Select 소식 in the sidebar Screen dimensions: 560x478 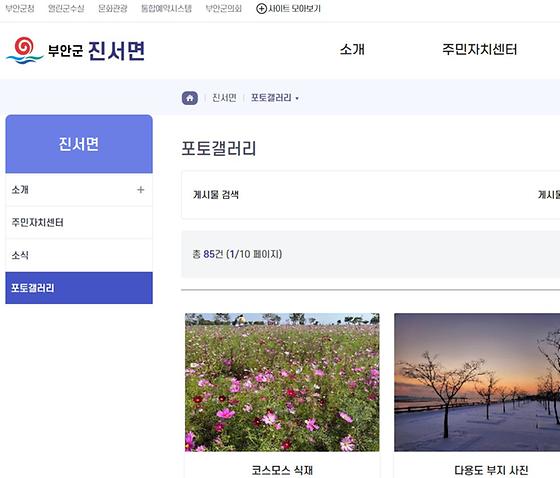point(79,255)
